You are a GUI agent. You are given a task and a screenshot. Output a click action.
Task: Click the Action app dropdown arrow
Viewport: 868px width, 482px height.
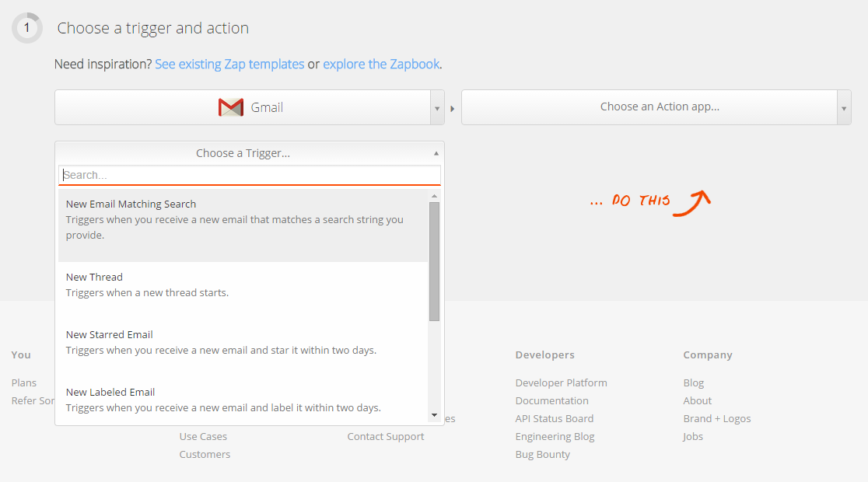click(x=844, y=108)
